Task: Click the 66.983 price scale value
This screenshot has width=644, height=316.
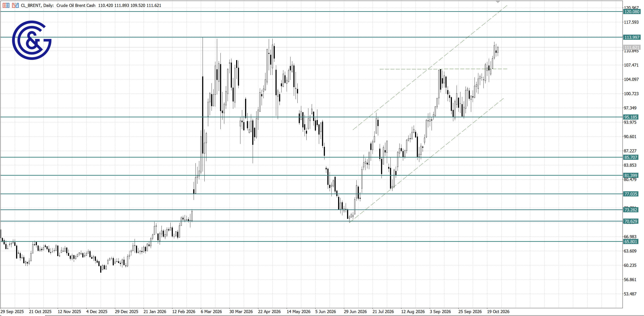Action: coord(630,237)
